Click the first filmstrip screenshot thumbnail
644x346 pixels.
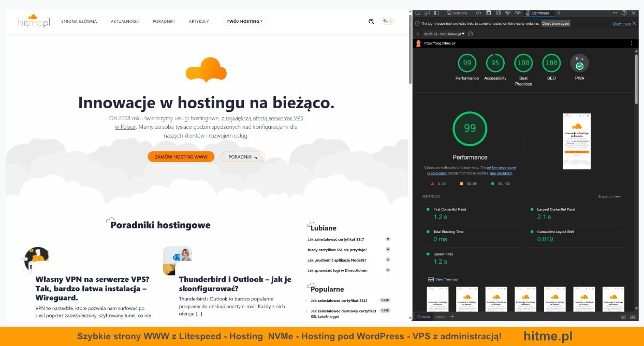(x=437, y=299)
